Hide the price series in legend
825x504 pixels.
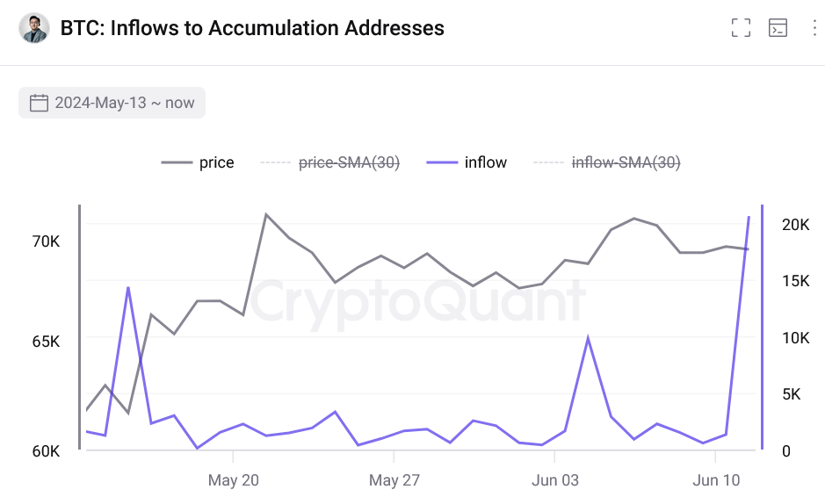pos(199,162)
